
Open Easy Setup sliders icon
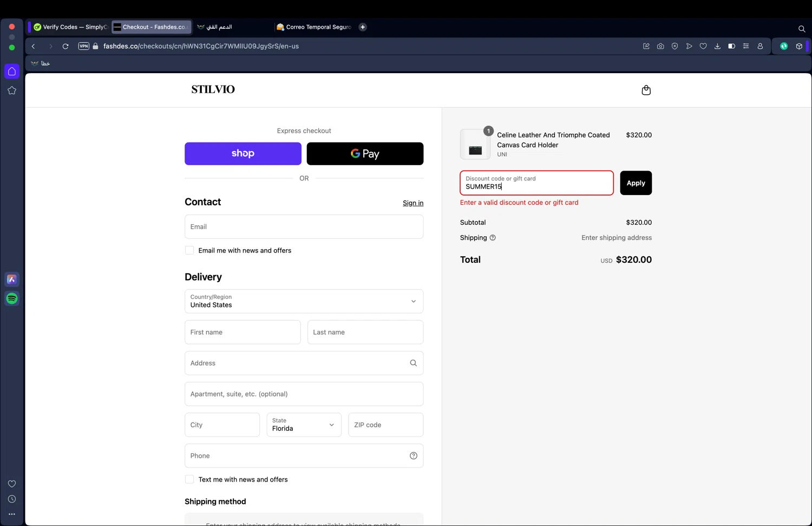(746, 47)
